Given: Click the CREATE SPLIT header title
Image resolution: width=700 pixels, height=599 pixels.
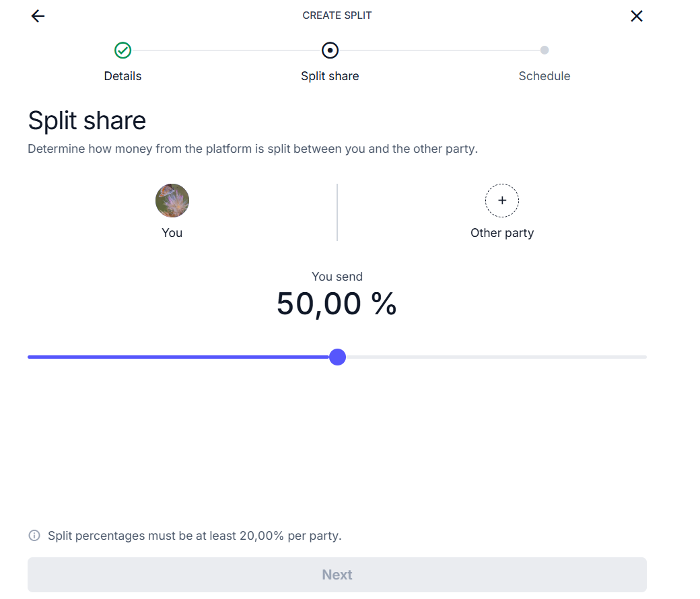Looking at the screenshot, I should click(x=337, y=15).
